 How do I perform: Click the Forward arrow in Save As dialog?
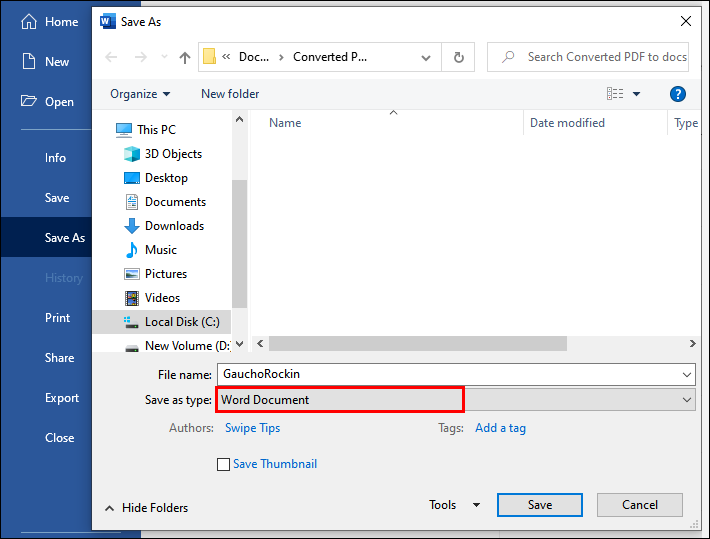pos(141,57)
